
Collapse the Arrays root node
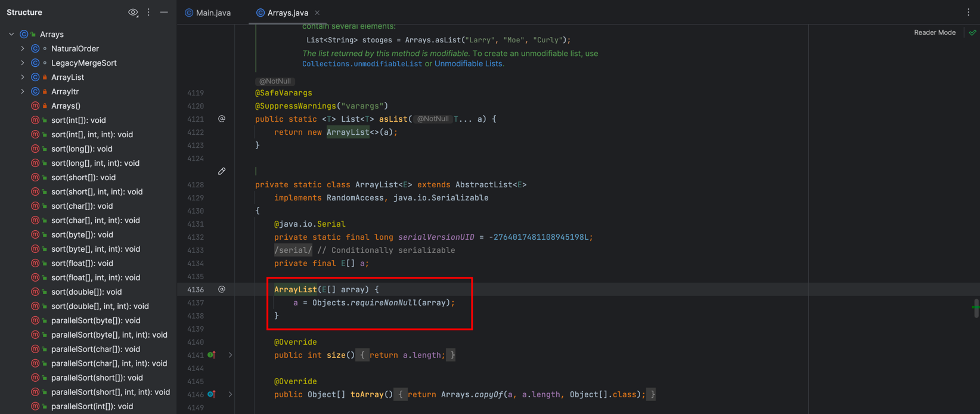coord(11,35)
